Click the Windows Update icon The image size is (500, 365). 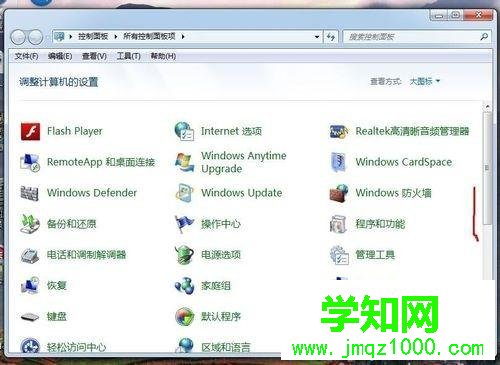coord(184,193)
